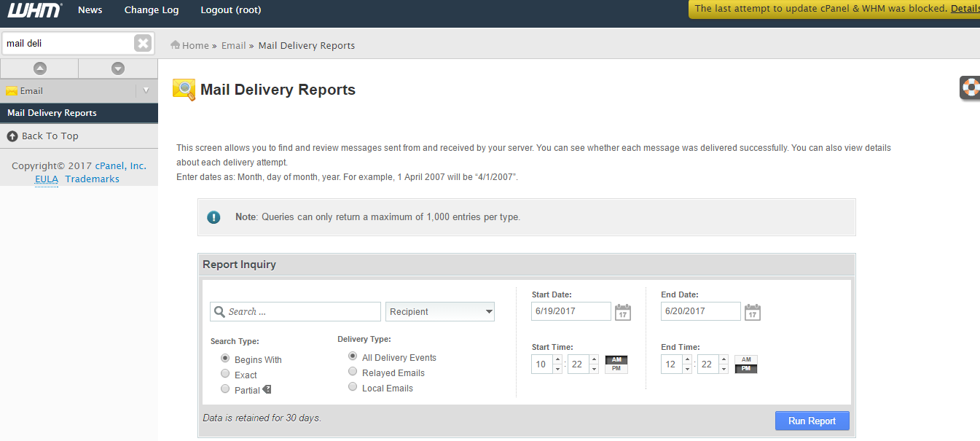Click the Email breadcrumb link
Screen dimensions: 980x441
[234, 45]
